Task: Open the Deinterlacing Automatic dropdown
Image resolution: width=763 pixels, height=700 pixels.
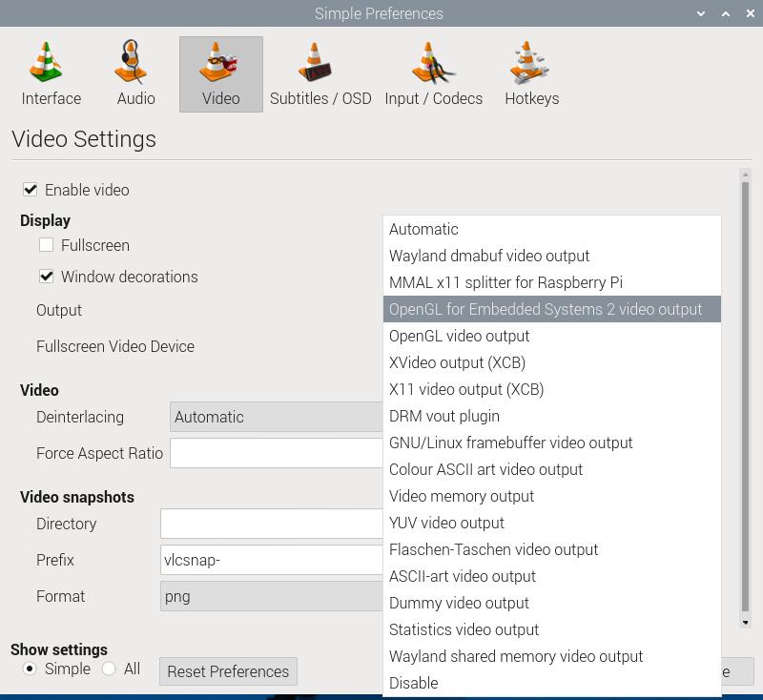Action: 277,417
